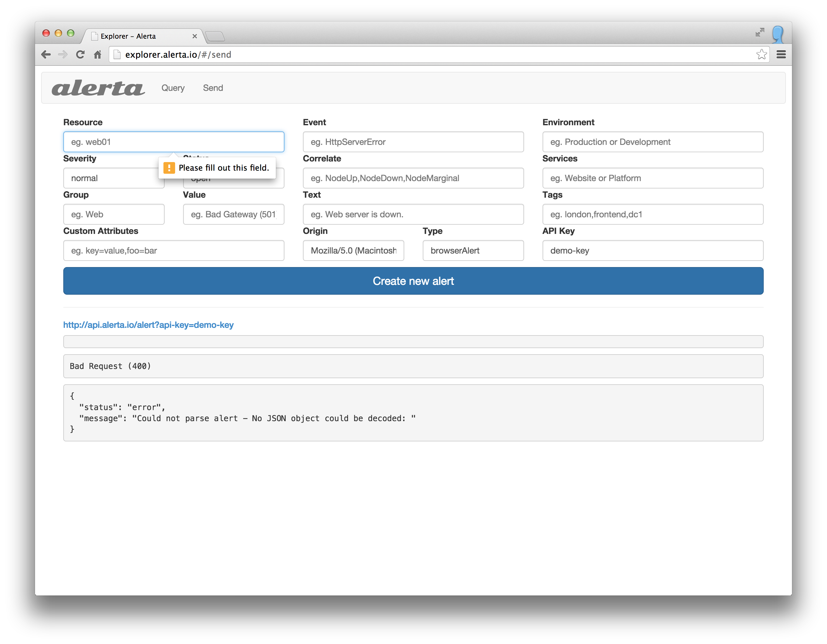This screenshot has width=827, height=644.
Task: Click the Environment input field
Action: 653,142
